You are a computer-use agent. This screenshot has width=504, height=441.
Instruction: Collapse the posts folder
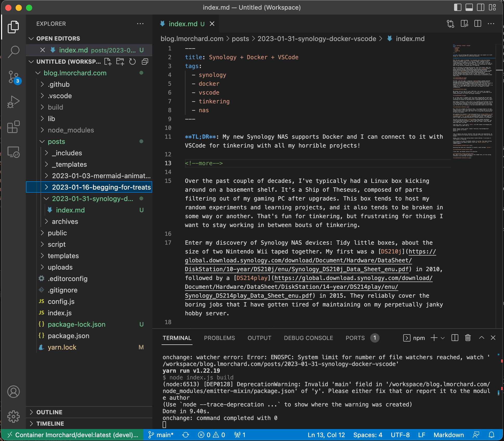(89, 142)
